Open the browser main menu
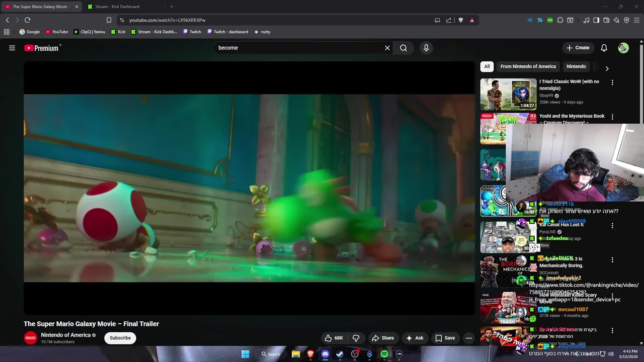Screen dimensions: 644x362 637,20
